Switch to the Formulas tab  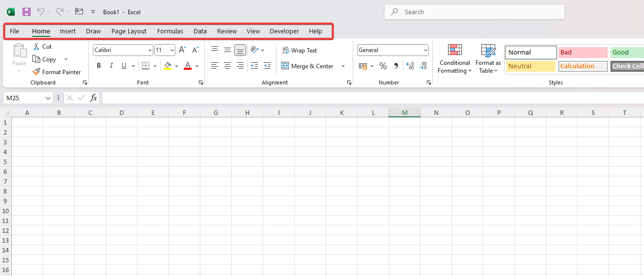click(170, 31)
